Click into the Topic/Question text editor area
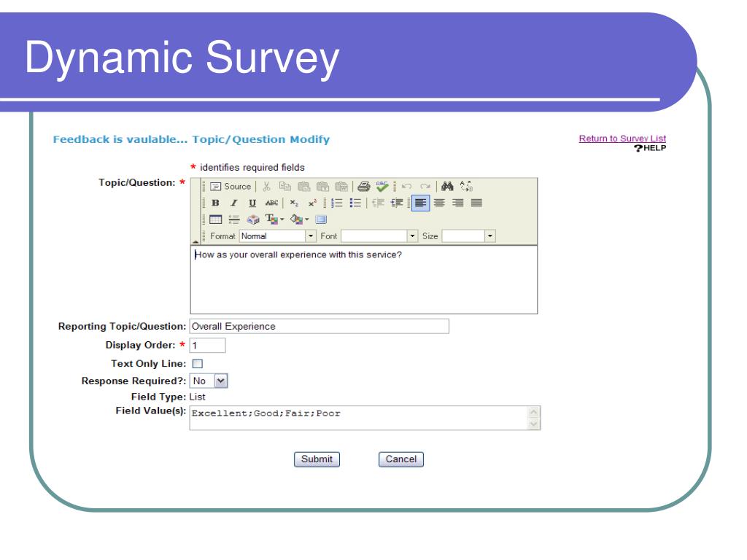This screenshot has height=560, width=747. pyautogui.click(x=364, y=280)
